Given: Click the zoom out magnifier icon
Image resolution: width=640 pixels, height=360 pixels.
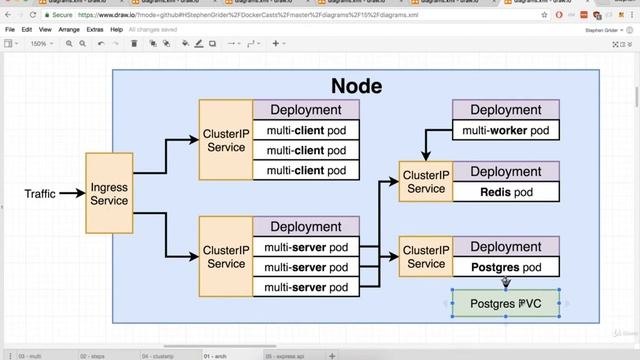Looking at the screenshot, I should click(x=82, y=43).
